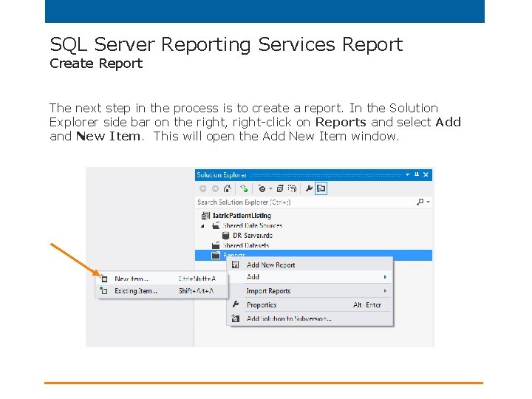Image resolution: width=532 pixels, height=399 pixels.
Task: Select the Shared Datasets folder
Action: click(x=245, y=245)
